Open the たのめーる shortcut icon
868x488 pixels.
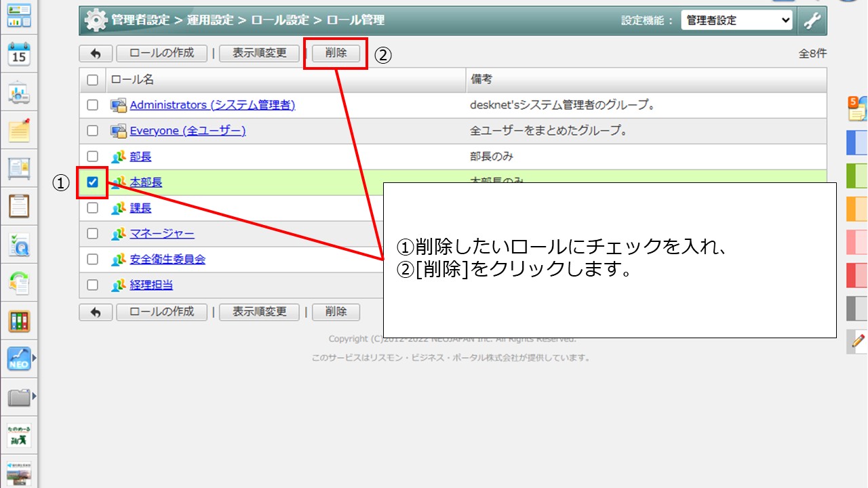click(19, 436)
